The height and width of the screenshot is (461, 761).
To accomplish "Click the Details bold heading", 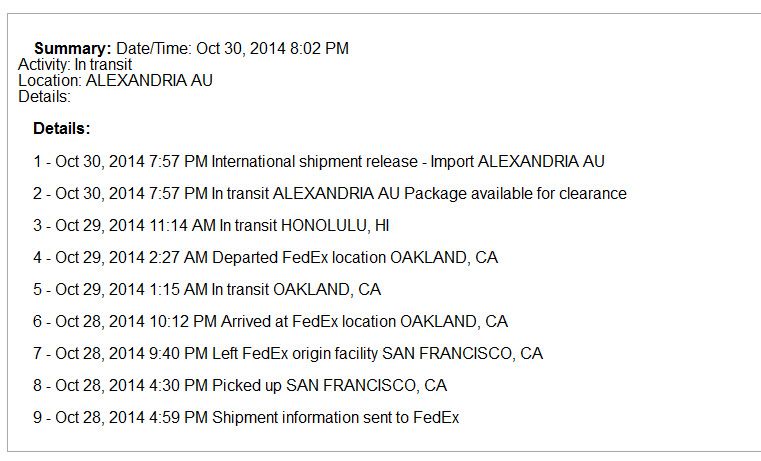I will click(62, 129).
